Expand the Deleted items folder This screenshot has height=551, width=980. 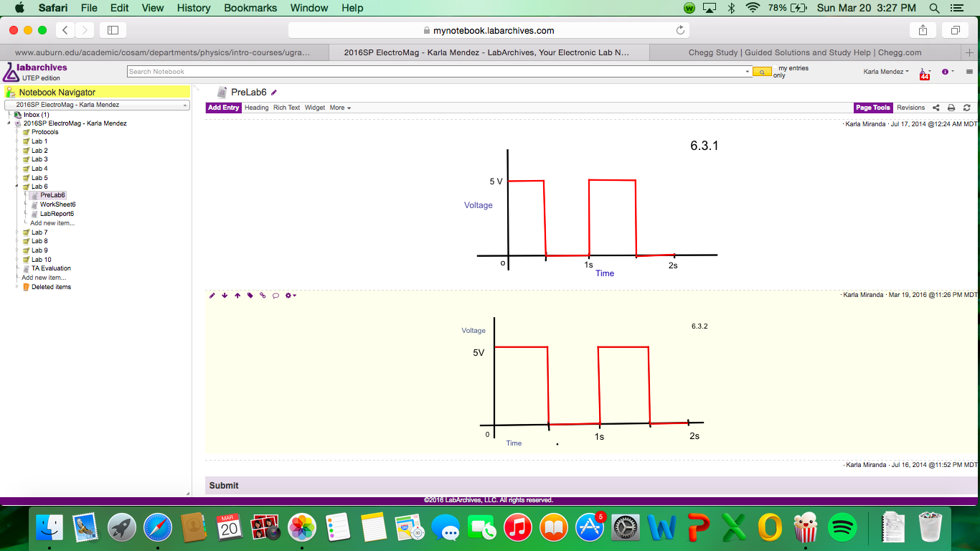18,287
